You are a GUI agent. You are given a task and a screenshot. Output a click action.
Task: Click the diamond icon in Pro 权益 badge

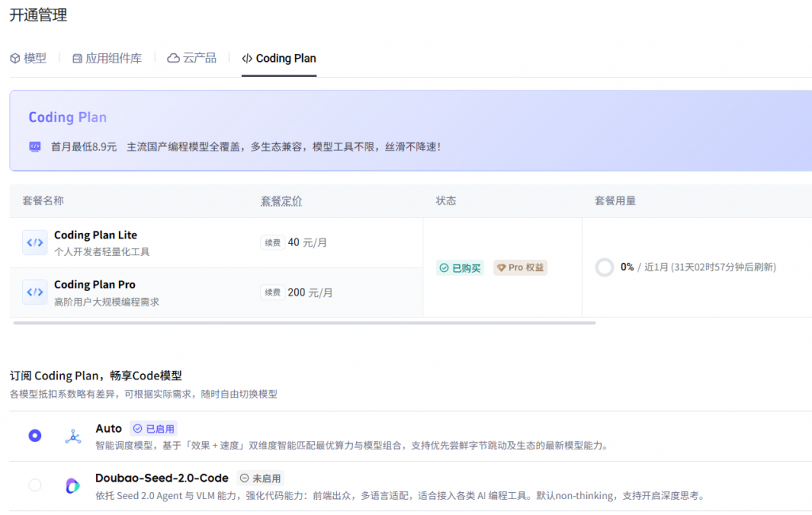click(x=501, y=268)
